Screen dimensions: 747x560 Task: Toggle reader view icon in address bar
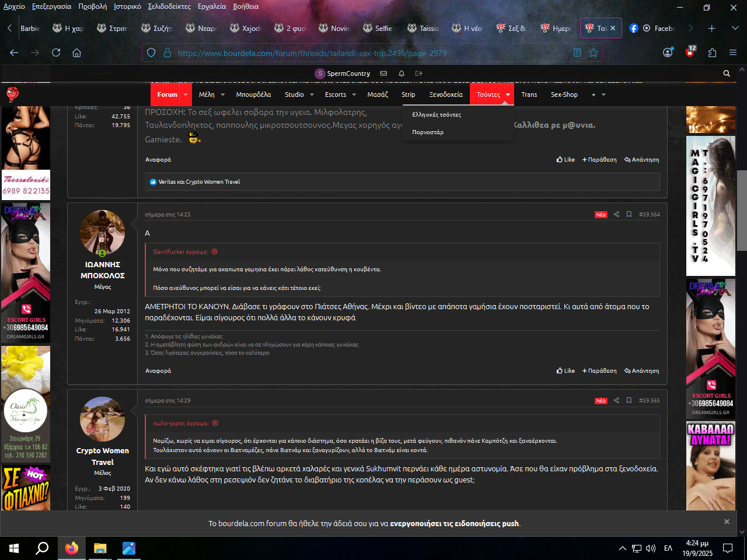click(x=577, y=52)
